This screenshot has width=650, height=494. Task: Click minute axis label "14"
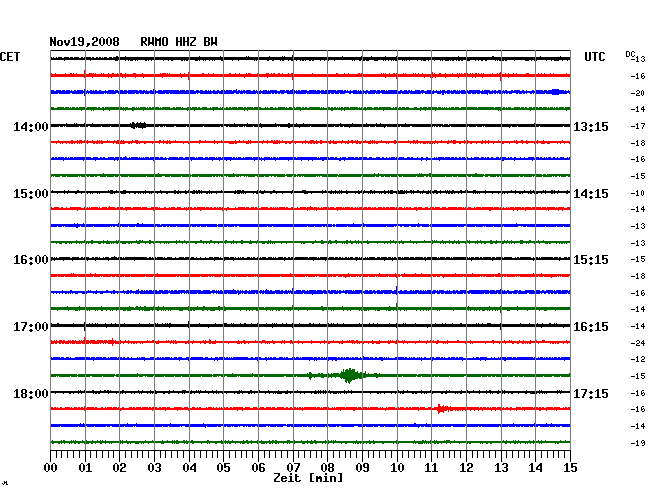pyautogui.click(x=536, y=467)
